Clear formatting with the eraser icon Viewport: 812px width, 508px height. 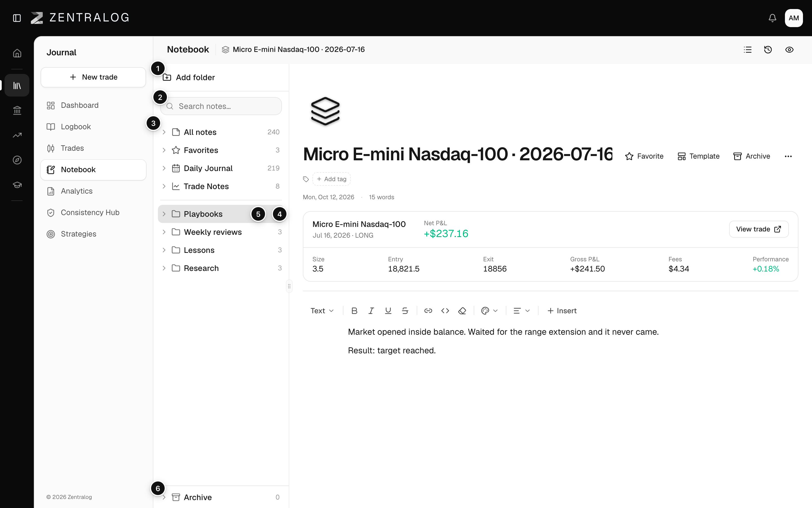[462, 311]
